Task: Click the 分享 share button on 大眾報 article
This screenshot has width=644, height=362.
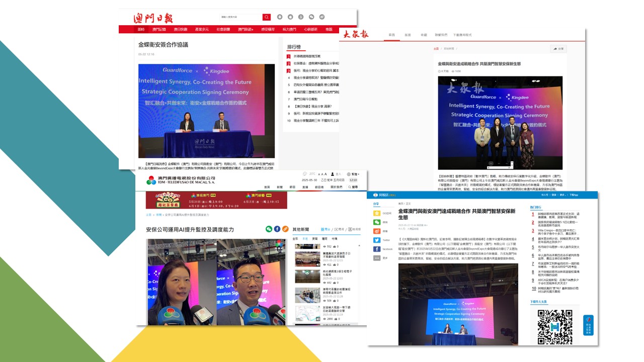Action: 558,49
